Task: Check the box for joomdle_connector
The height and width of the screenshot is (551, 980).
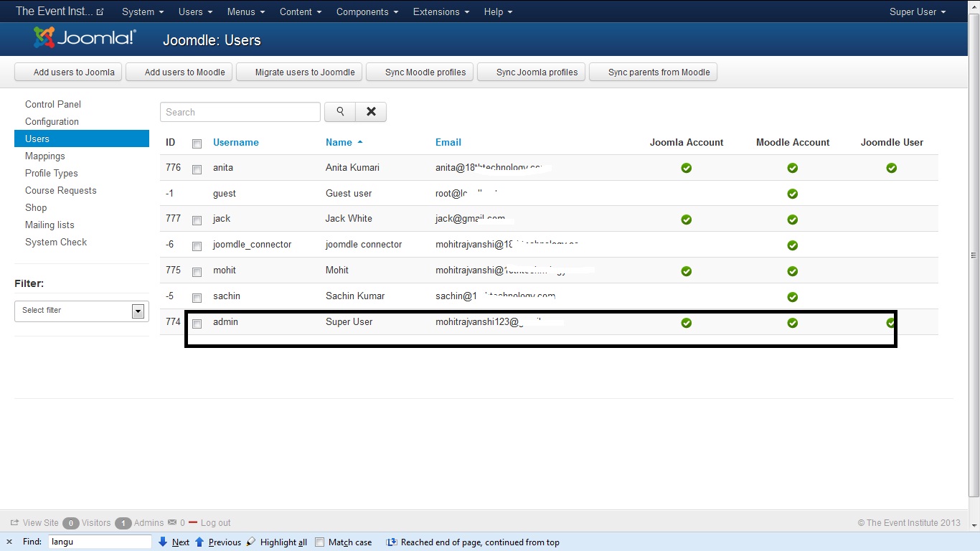Action: (x=197, y=247)
